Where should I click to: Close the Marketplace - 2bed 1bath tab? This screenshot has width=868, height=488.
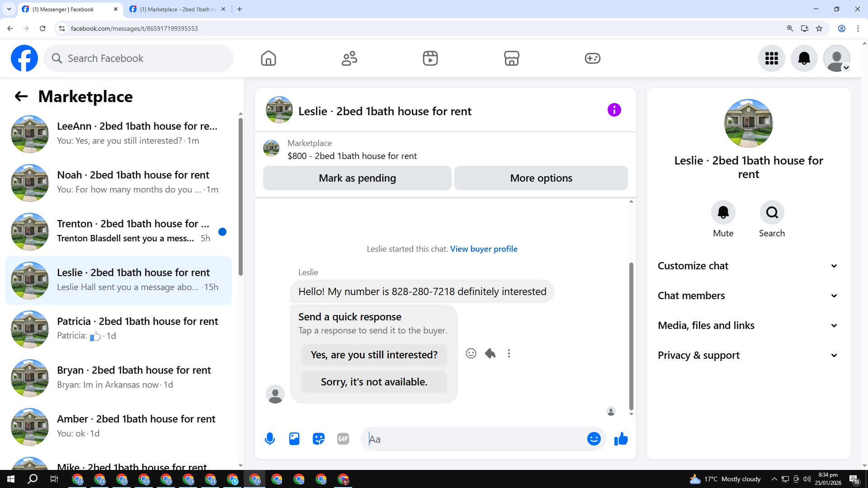point(223,9)
